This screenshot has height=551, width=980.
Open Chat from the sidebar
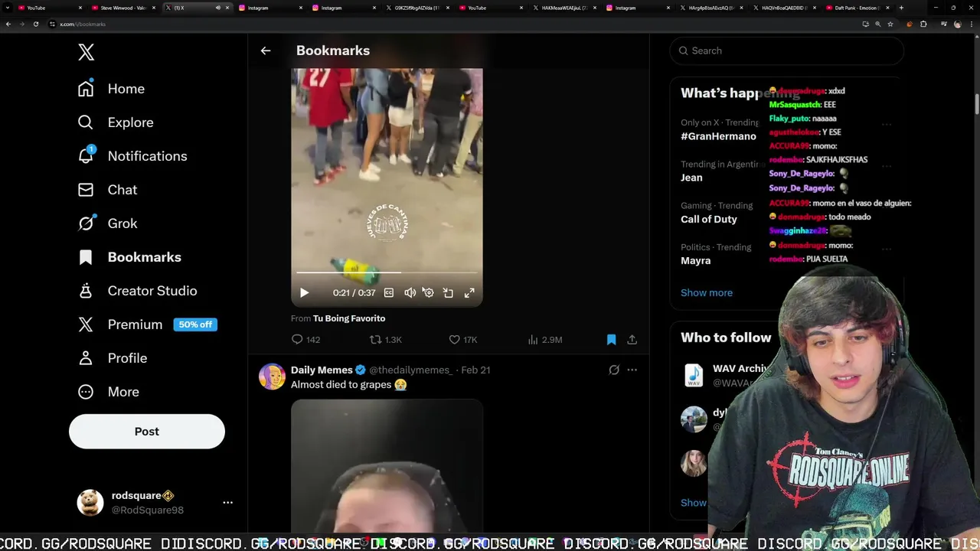tap(107, 190)
